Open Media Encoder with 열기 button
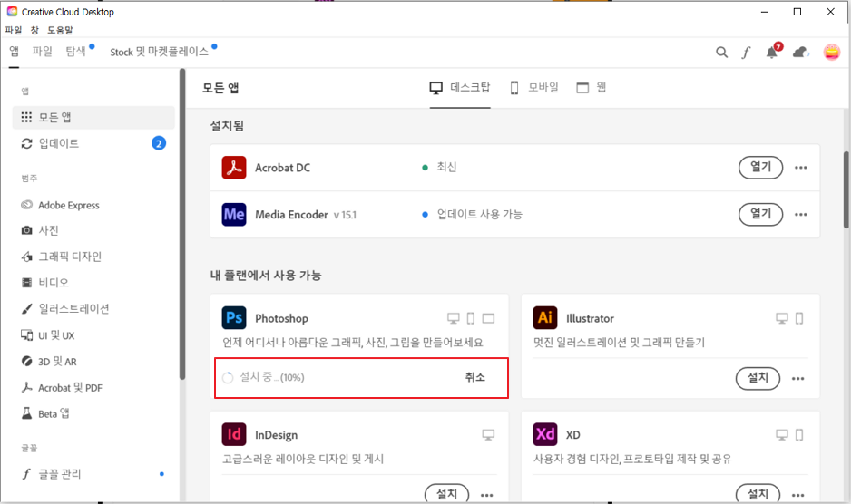 (x=760, y=214)
